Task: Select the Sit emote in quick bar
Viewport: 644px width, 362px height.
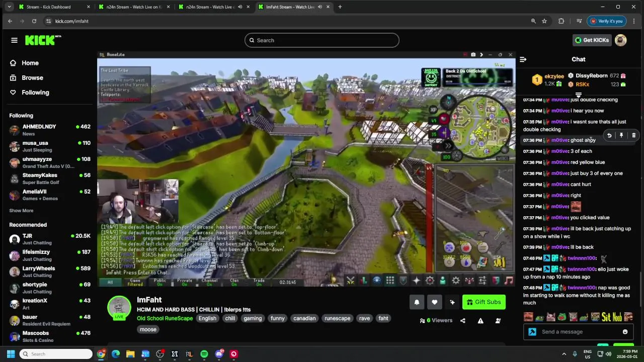Action: [606, 317]
